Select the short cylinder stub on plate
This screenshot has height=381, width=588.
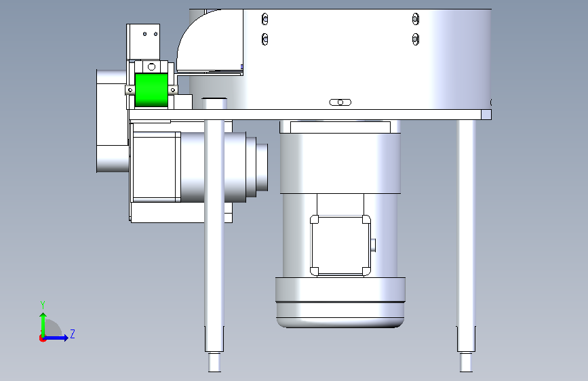[214, 104]
